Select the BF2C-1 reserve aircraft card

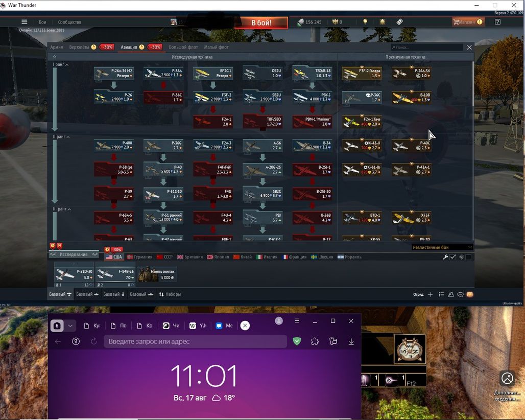click(213, 74)
